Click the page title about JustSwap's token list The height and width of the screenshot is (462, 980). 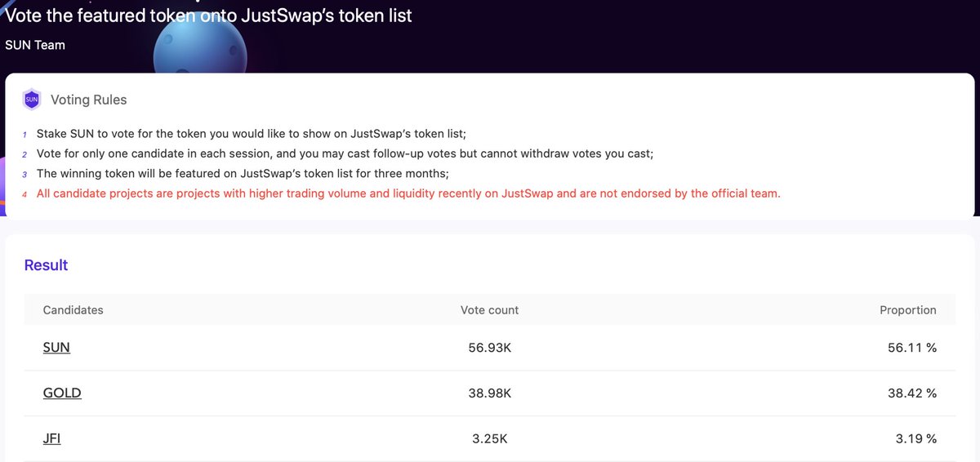point(208,15)
